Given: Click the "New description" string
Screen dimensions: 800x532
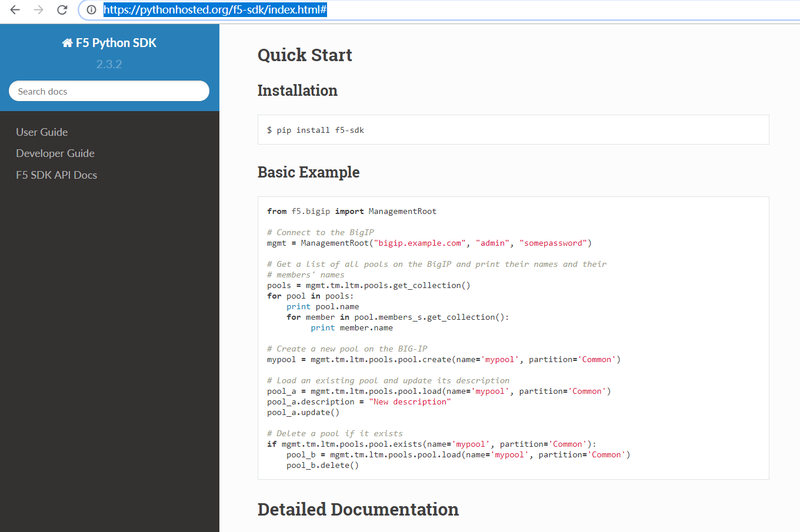Looking at the screenshot, I should coord(410,401).
